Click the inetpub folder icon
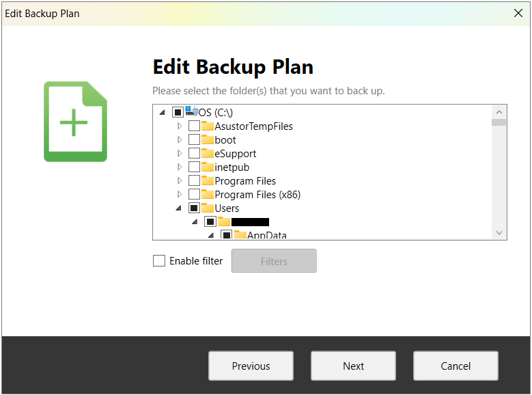Image resolution: width=532 pixels, height=395 pixels. [208, 167]
